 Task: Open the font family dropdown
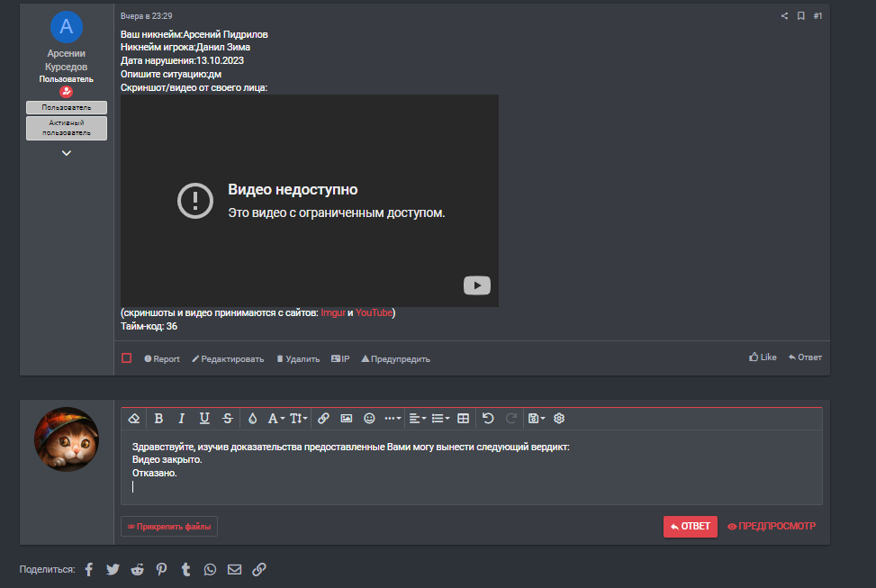pos(275,418)
